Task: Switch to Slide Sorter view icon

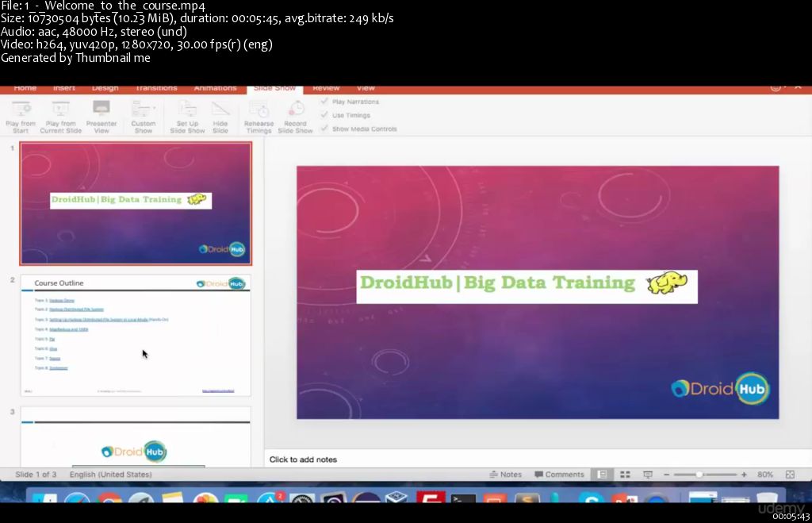Action: (625, 475)
